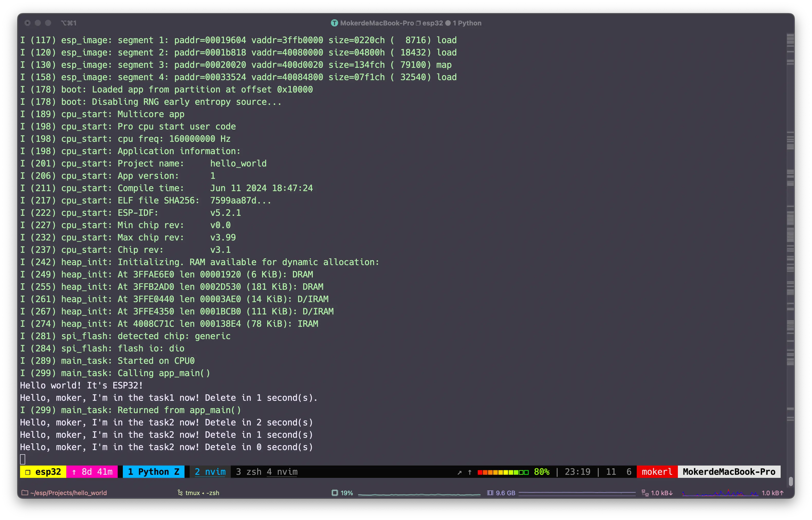Click the ESP-IDF version v5.2.1
The height and width of the screenshot is (520, 812).
click(x=226, y=213)
